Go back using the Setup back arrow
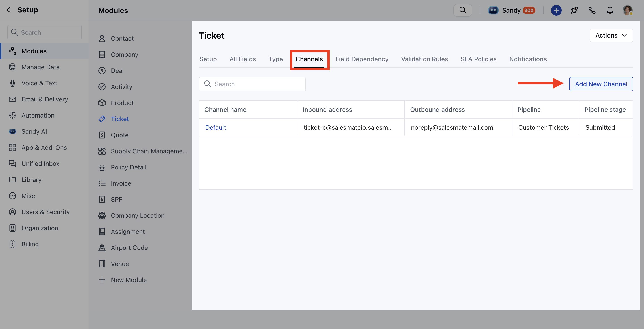 point(8,10)
